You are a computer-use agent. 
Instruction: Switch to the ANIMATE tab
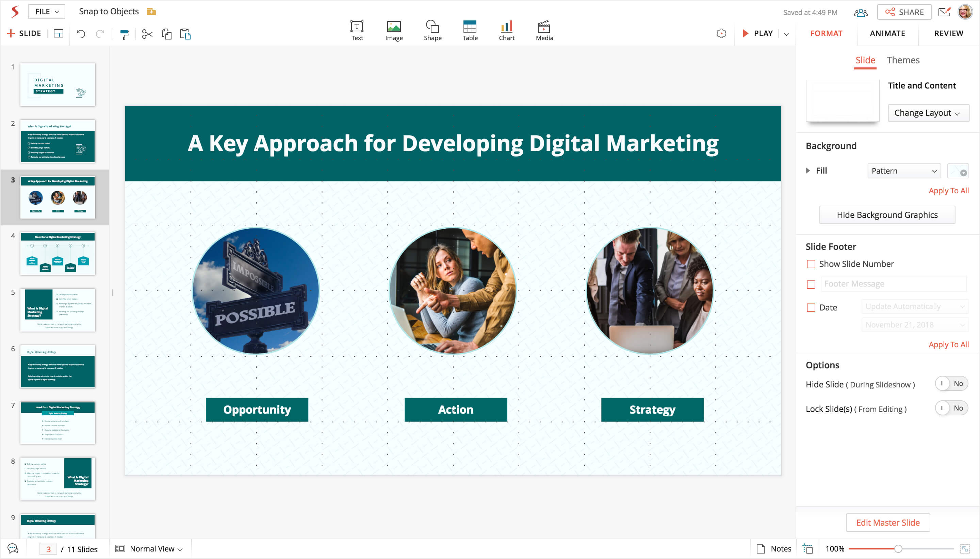tap(887, 33)
